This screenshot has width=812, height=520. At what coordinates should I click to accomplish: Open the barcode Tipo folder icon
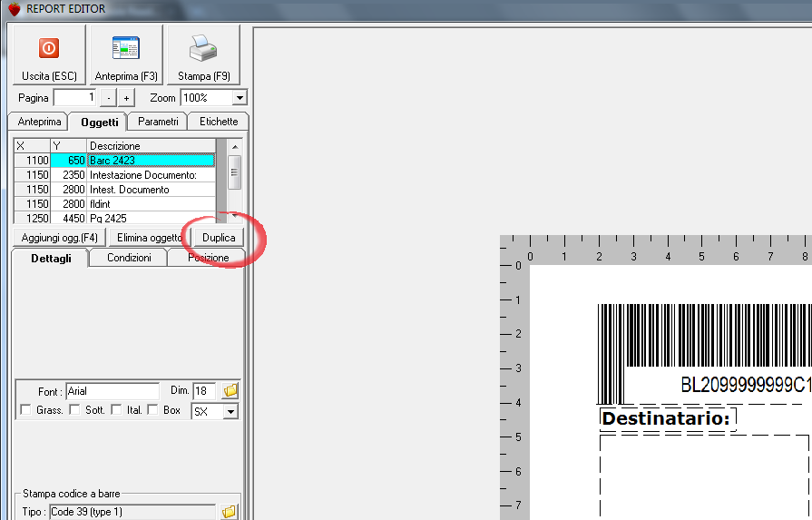coord(229,512)
